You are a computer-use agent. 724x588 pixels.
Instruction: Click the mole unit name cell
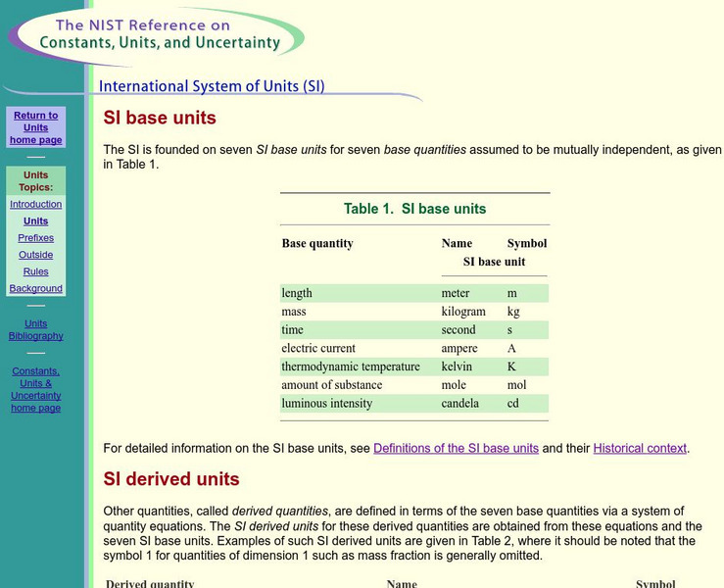point(454,385)
